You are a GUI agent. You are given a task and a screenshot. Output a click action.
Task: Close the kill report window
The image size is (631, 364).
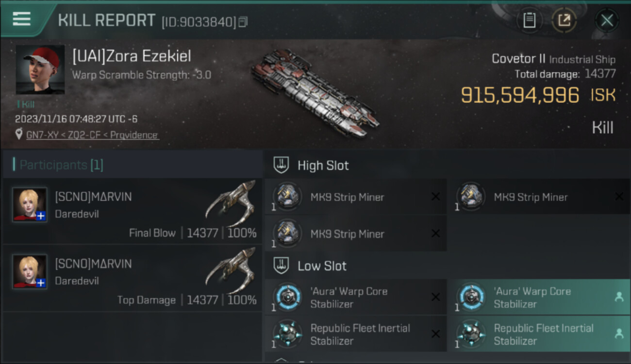point(607,20)
